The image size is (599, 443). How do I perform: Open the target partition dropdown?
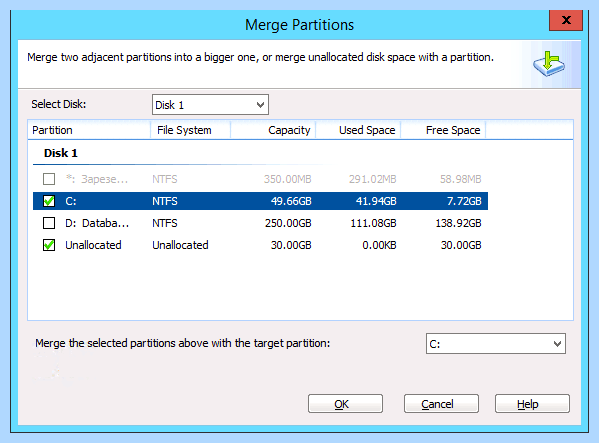pos(495,344)
